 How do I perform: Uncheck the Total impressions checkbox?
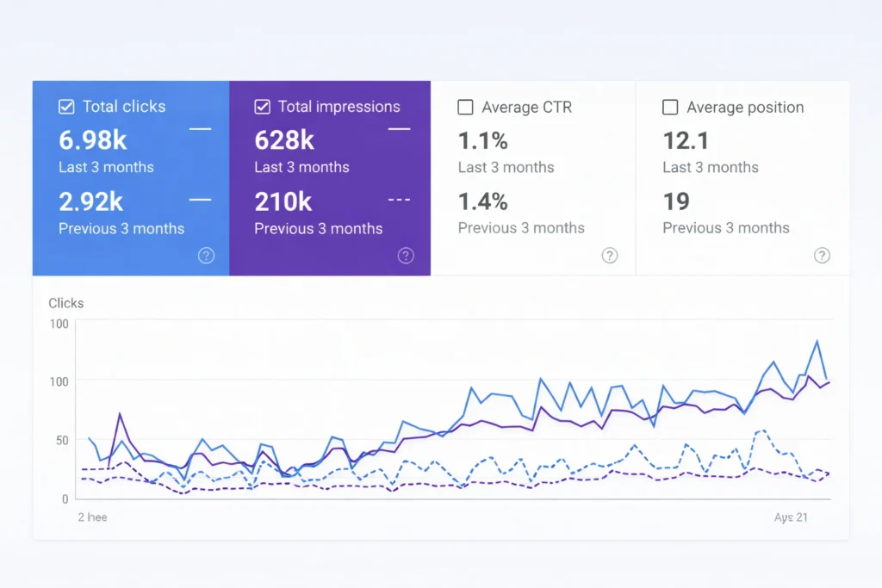(263, 107)
